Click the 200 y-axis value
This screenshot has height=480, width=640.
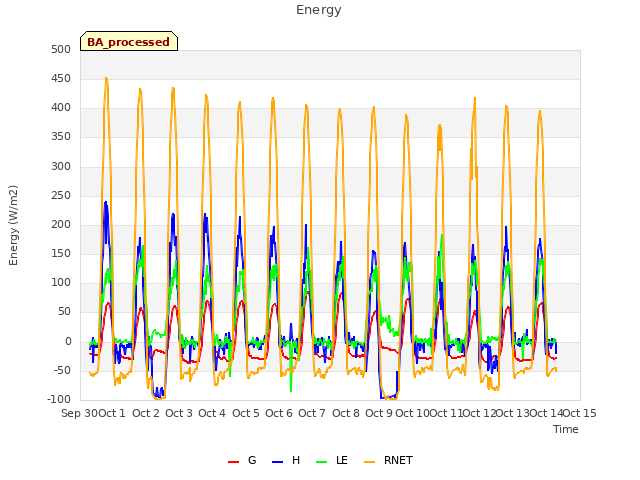point(61,225)
